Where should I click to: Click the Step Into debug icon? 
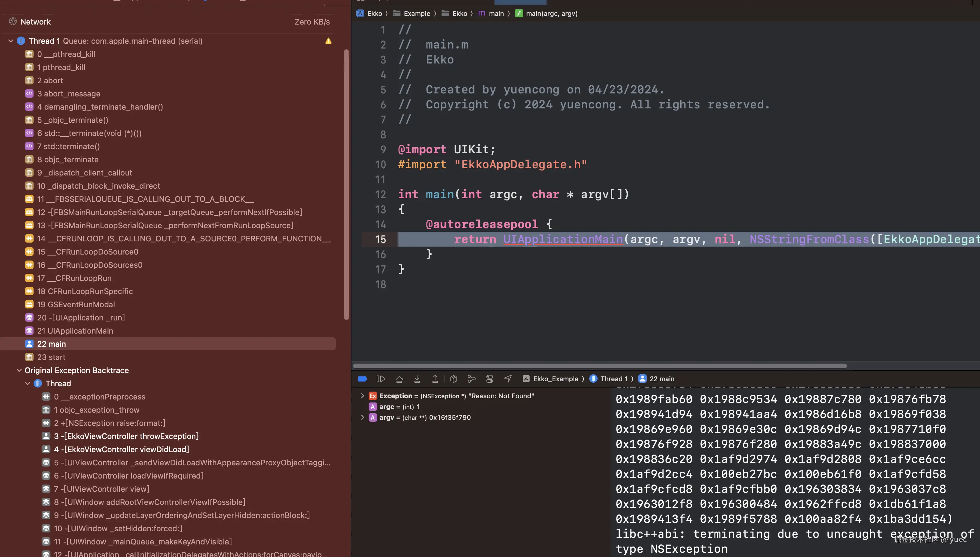click(417, 379)
